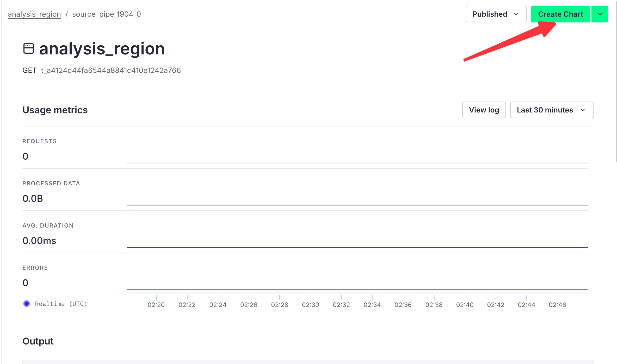Click source_pipe_1904_0 in the breadcrumb
Image resolution: width=617 pixels, height=364 pixels.
[x=106, y=14]
